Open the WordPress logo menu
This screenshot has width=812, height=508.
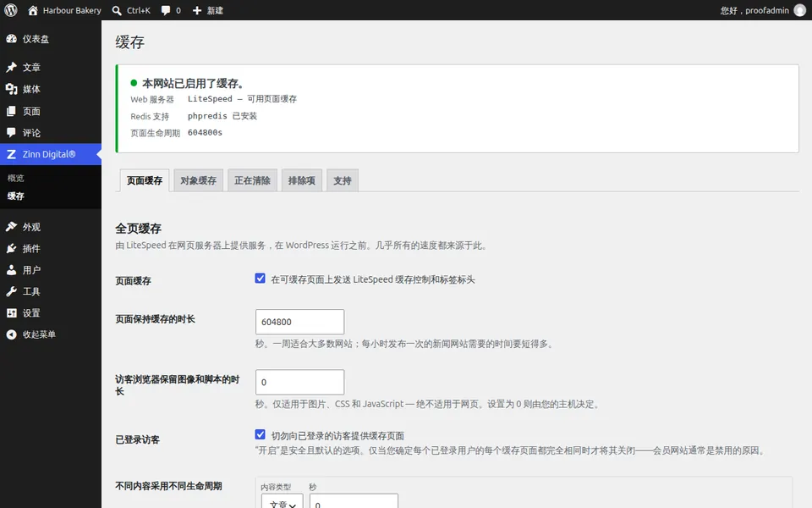tap(11, 10)
